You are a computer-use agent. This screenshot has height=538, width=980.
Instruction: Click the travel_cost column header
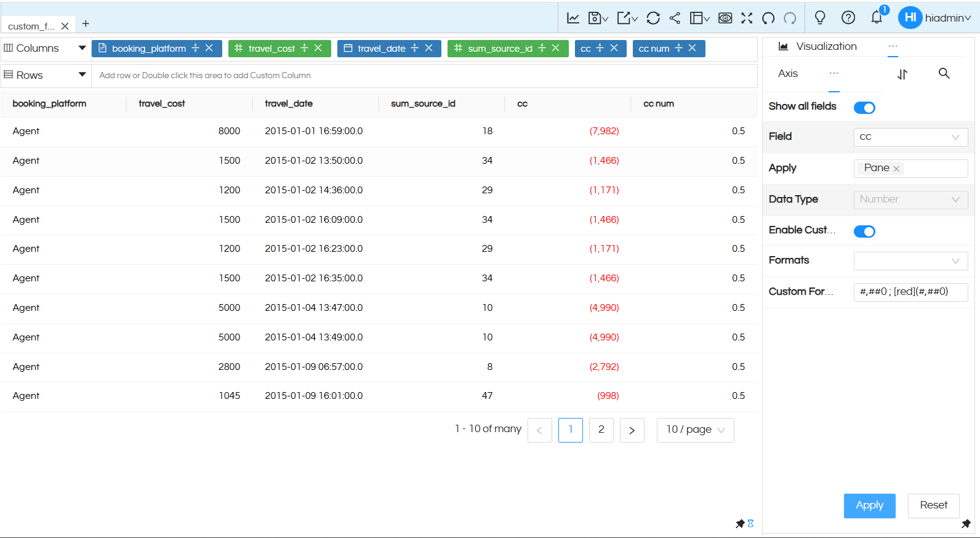coord(162,103)
